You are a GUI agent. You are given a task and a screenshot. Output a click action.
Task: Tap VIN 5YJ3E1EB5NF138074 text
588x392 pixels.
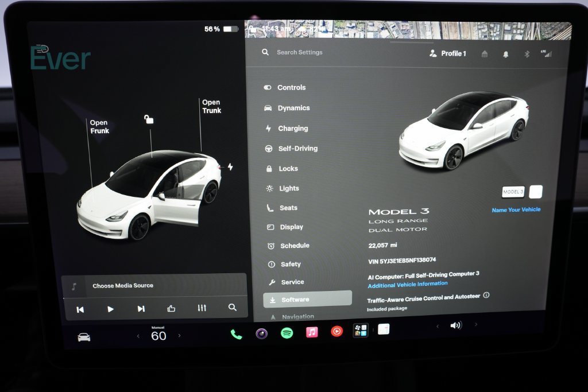coord(402,261)
